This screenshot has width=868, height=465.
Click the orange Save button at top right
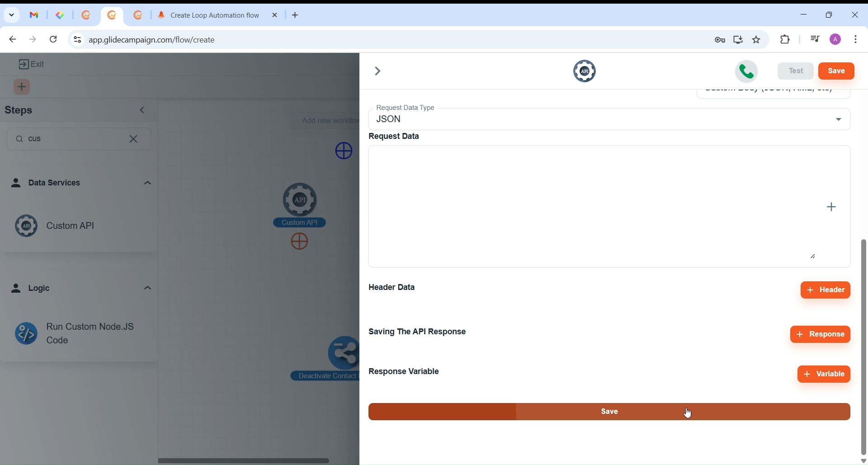(x=837, y=71)
